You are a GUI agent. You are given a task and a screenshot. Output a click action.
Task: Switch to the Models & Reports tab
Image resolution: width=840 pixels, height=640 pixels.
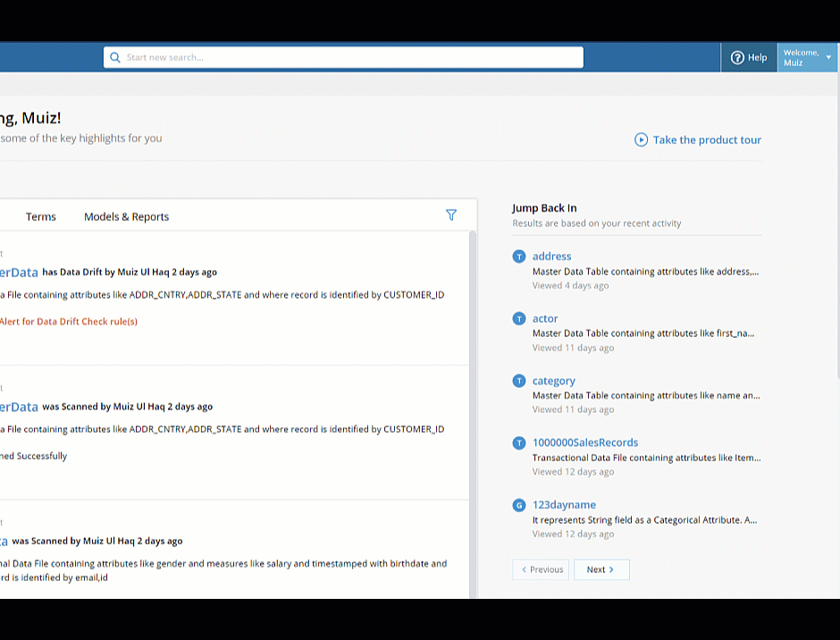point(126,216)
